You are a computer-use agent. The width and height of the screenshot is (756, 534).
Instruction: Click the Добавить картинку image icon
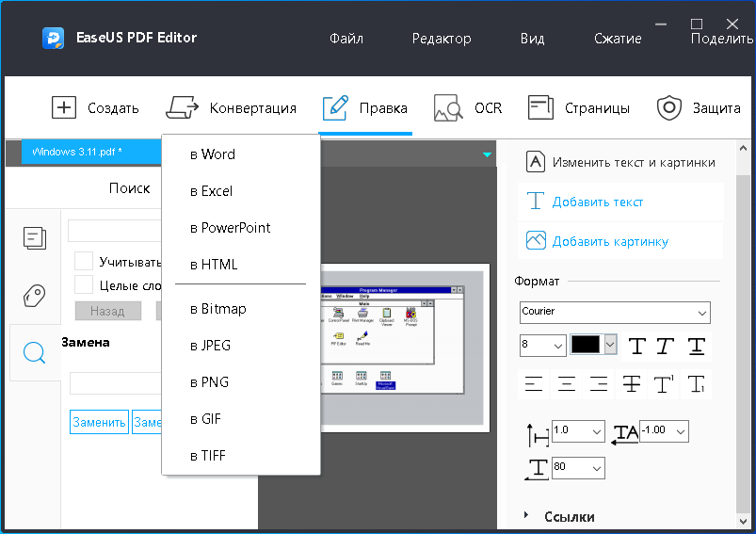tap(536, 240)
